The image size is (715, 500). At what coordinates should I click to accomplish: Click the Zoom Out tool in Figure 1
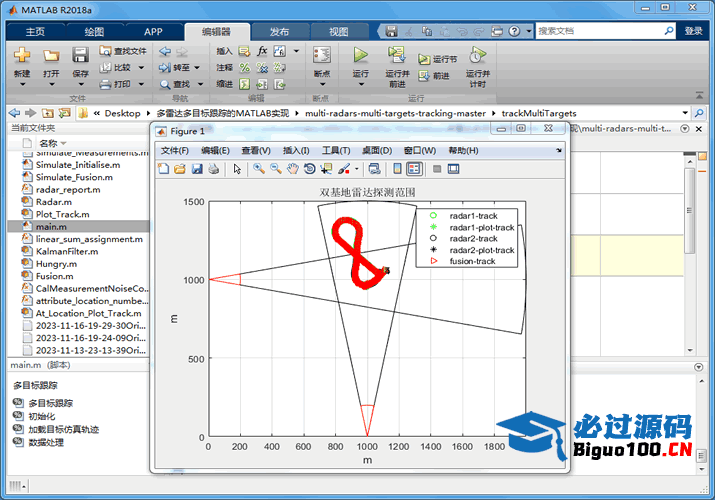click(275, 169)
